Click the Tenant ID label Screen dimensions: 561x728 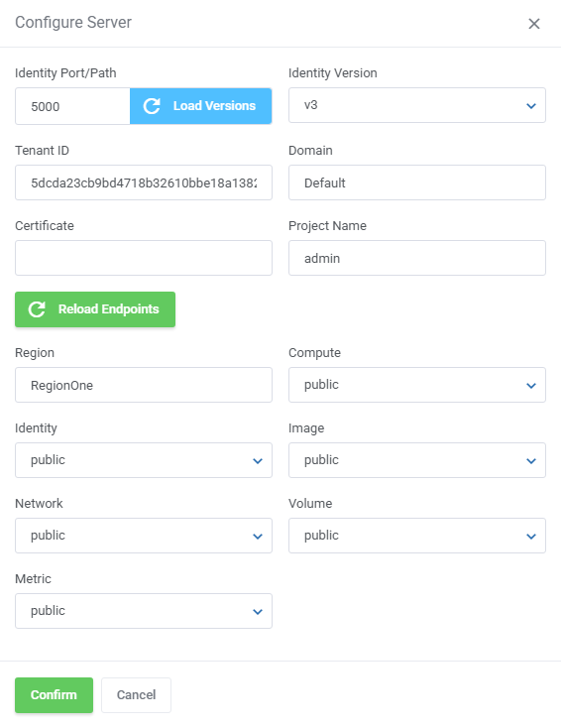(x=42, y=151)
